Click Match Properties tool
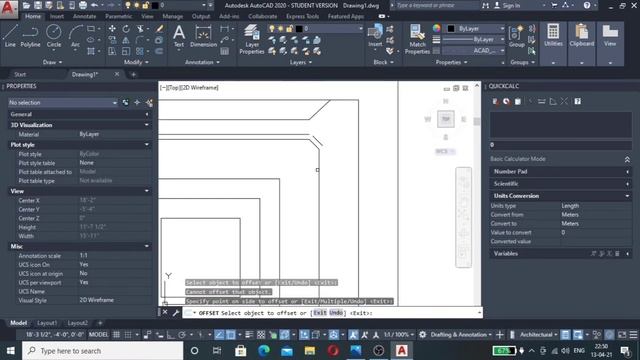 pyautogui.click(x=417, y=39)
